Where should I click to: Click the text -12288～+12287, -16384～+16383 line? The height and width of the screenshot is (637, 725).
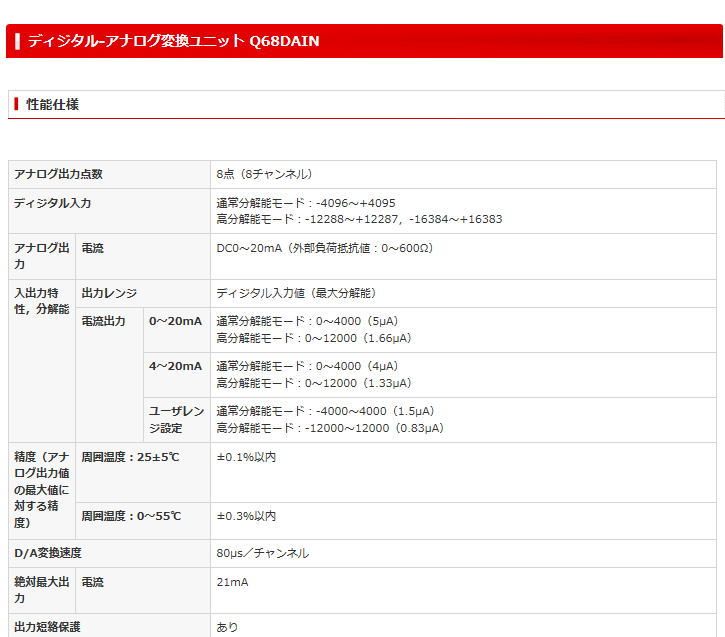359,219
